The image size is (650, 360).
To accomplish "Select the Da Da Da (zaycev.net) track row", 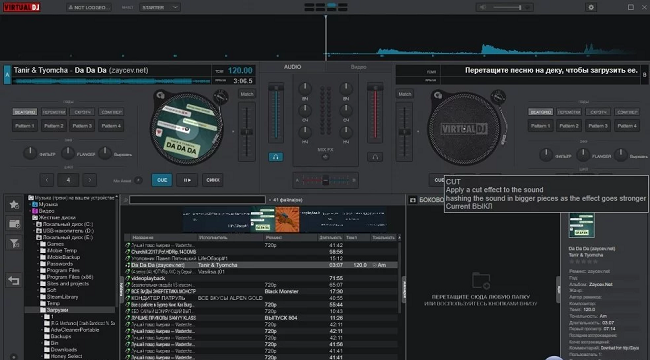I will tap(261, 265).
